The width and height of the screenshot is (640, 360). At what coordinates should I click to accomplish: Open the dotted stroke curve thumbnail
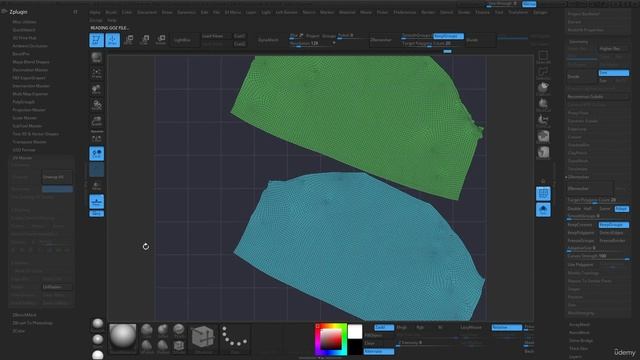click(234, 338)
